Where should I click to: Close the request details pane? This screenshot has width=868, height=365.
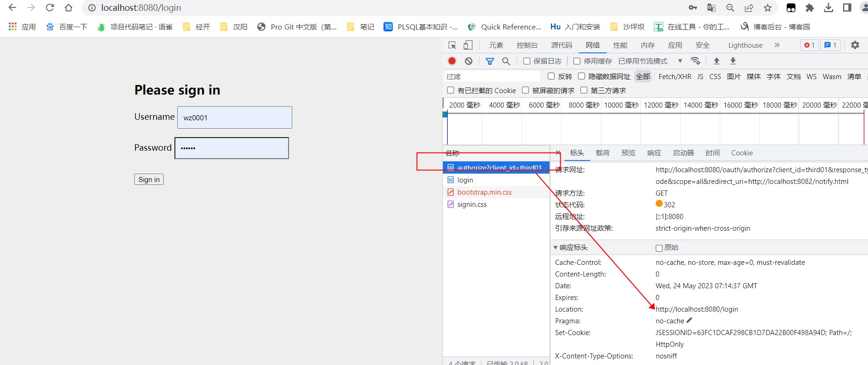(x=557, y=153)
